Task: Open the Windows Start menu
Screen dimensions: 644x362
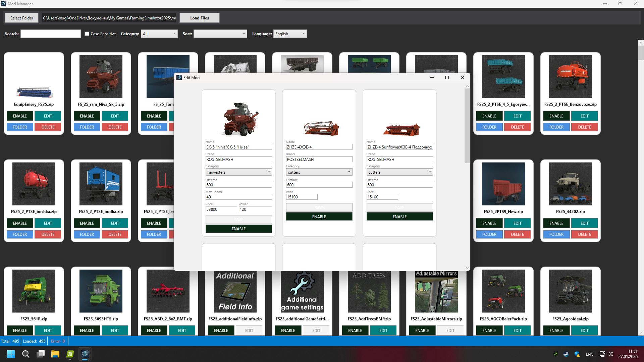Action: [x=11, y=354]
